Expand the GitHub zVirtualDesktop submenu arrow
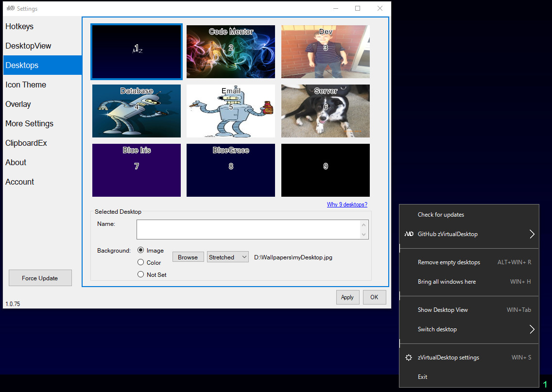This screenshot has width=552, height=392. [x=532, y=234]
